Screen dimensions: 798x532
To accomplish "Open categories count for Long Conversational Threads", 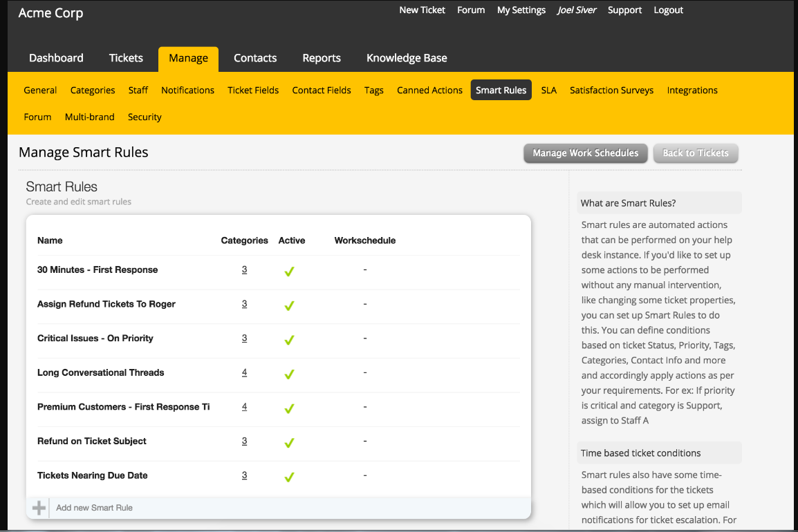I will click(x=244, y=372).
